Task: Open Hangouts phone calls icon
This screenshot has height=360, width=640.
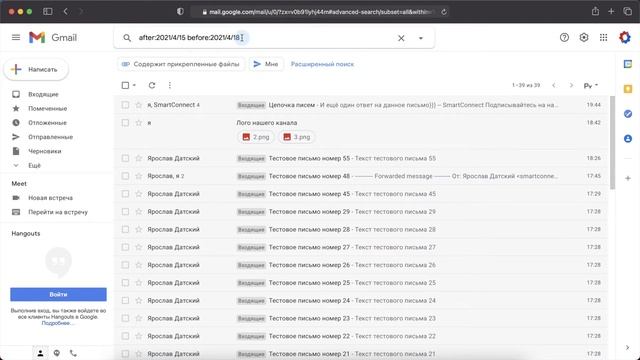Action: (73, 353)
